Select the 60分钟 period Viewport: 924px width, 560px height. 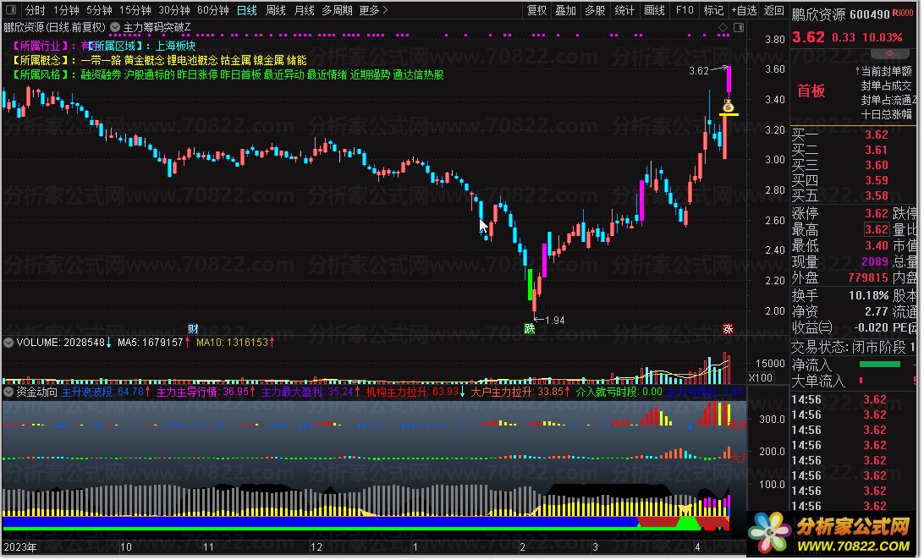[x=212, y=10]
